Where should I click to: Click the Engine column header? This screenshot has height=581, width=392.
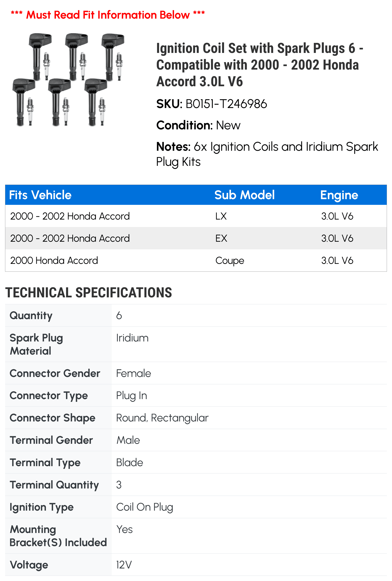tap(339, 195)
